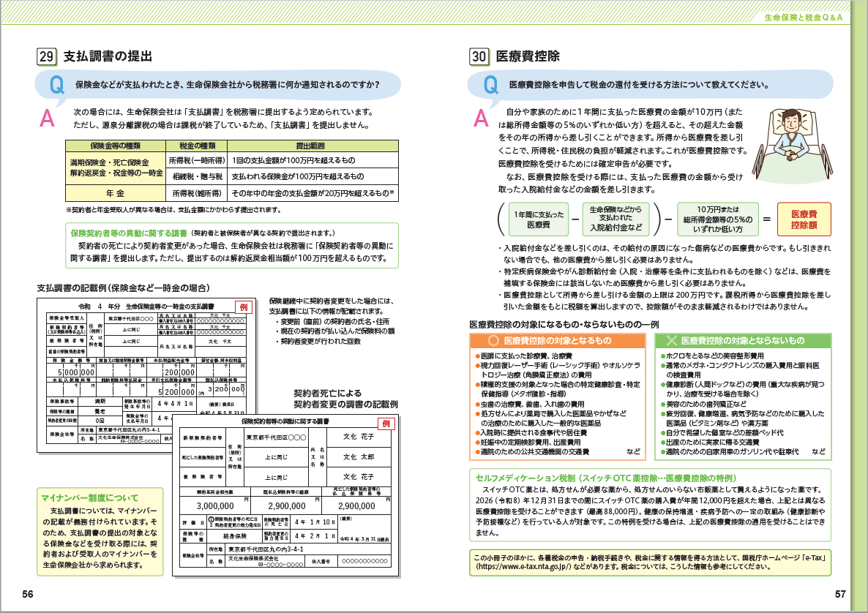Click the item 通院のための公共交通機関の交通費

(x=532, y=452)
